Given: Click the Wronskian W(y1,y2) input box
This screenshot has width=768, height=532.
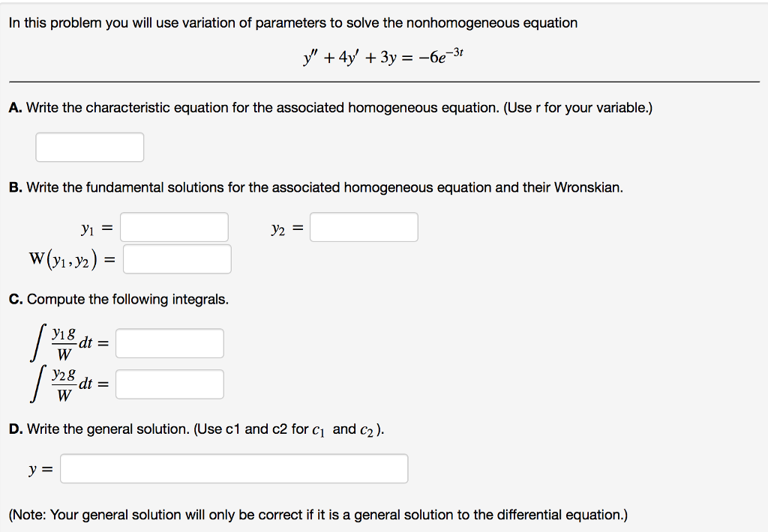Looking at the screenshot, I should (178, 259).
